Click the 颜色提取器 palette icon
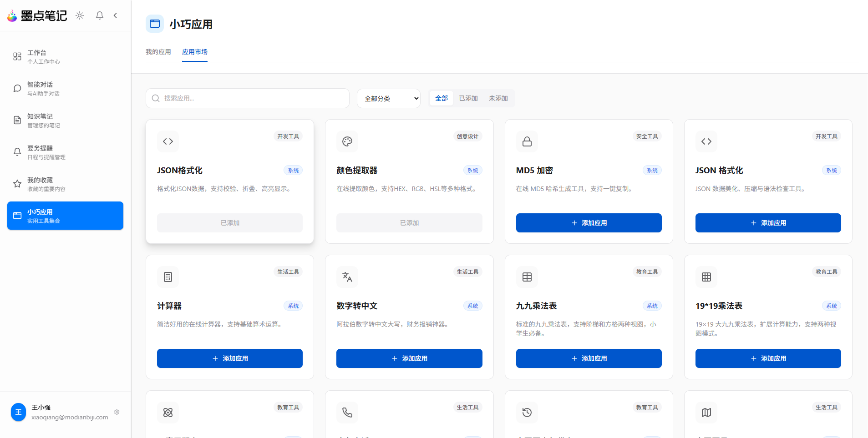 347,141
